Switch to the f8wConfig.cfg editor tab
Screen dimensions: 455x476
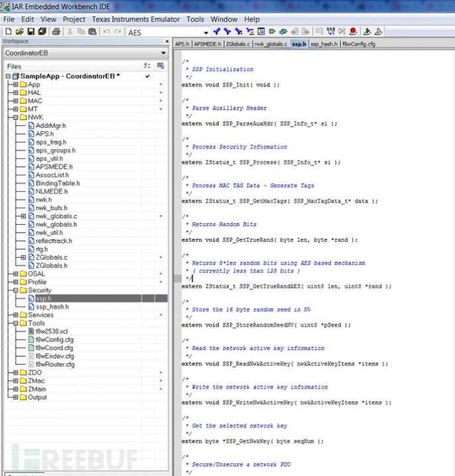[x=359, y=44]
